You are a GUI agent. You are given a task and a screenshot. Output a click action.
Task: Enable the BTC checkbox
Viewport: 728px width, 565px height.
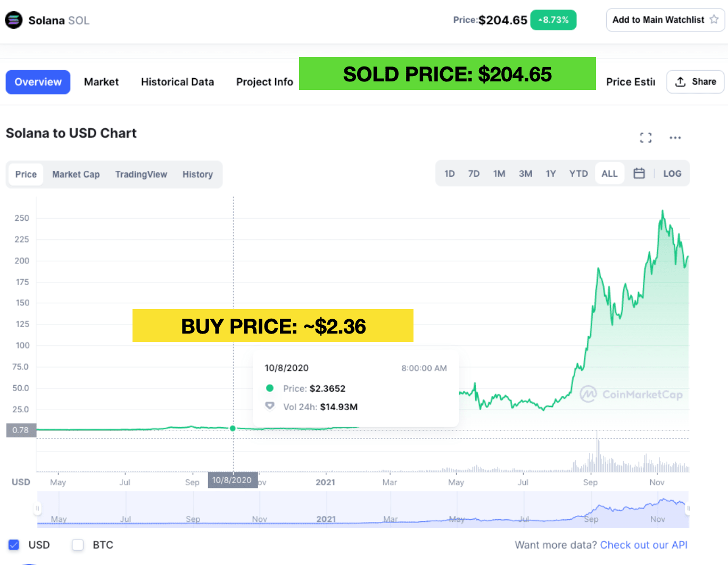pos(78,545)
